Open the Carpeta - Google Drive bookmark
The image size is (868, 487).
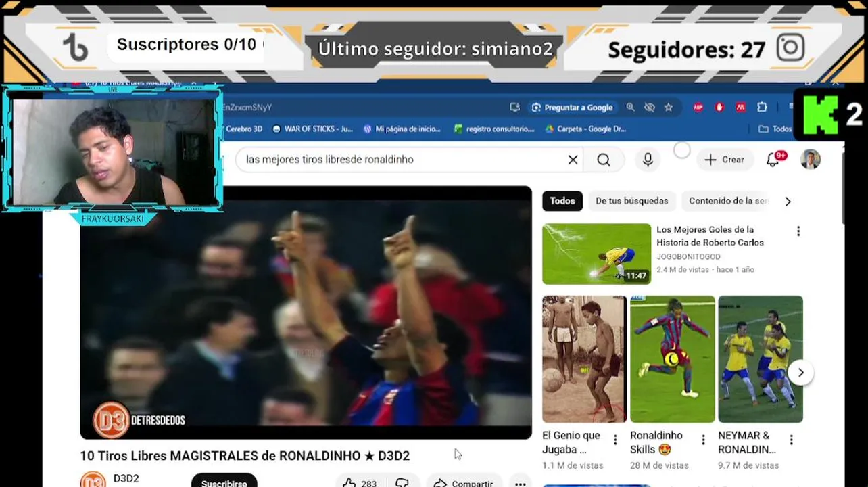tap(585, 129)
